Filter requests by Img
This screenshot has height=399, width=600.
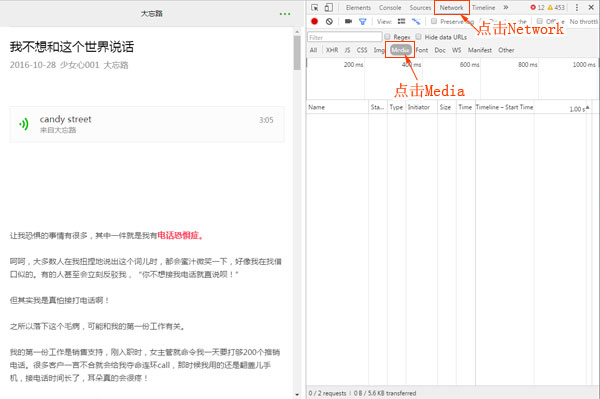pos(379,50)
